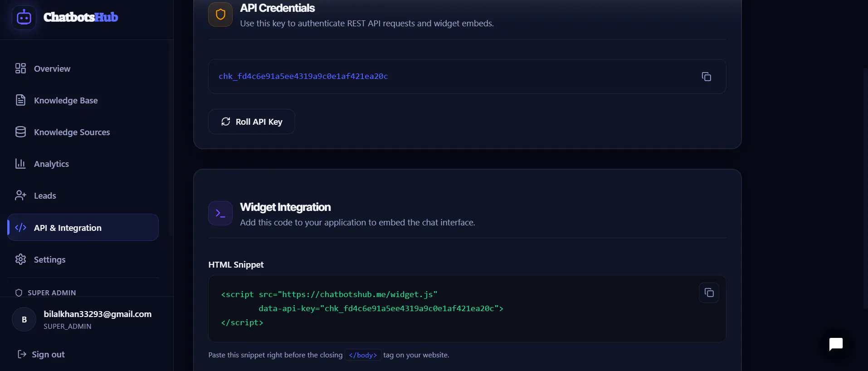Image resolution: width=868 pixels, height=371 pixels.
Task: Copy the API key to clipboard
Action: [706, 77]
